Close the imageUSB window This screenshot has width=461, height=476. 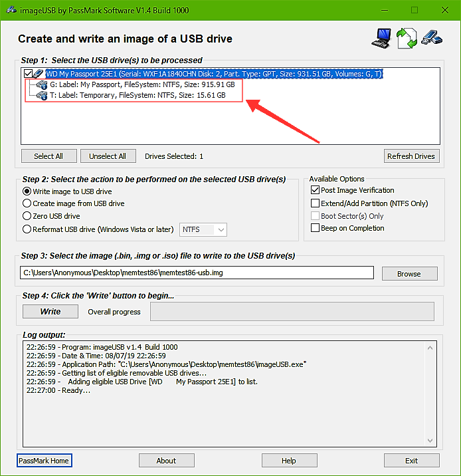click(x=444, y=10)
